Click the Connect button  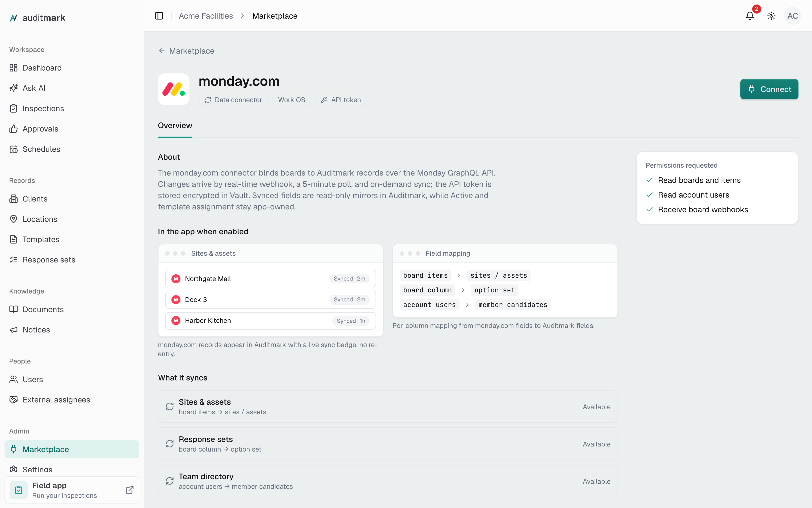coord(769,89)
